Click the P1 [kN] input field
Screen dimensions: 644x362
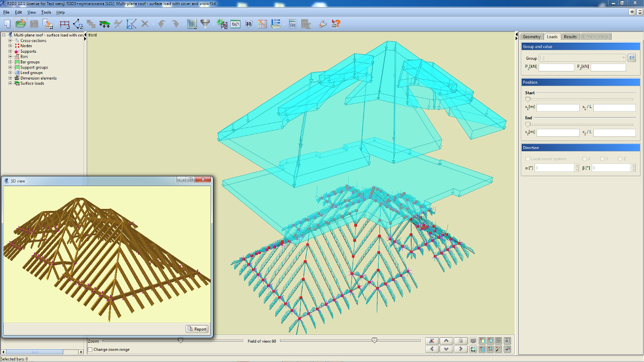point(556,67)
